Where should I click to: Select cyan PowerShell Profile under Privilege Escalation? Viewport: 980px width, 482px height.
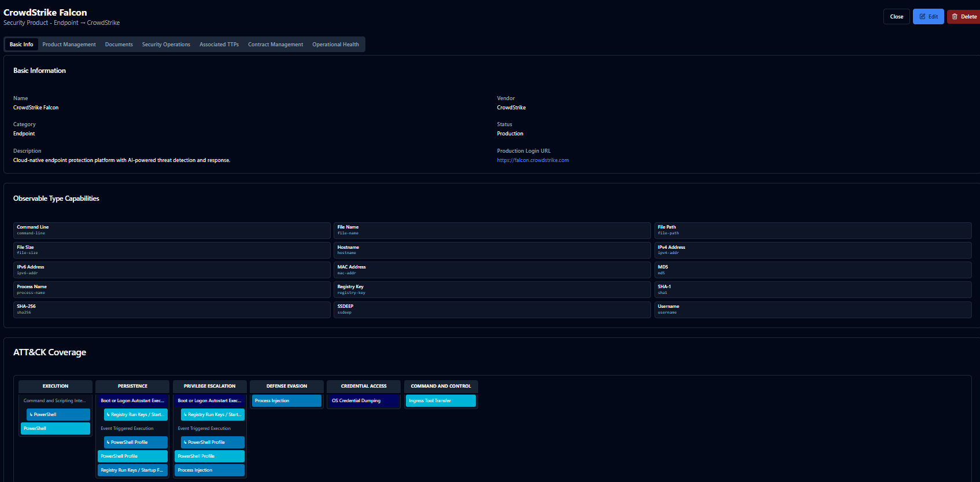[210, 456]
